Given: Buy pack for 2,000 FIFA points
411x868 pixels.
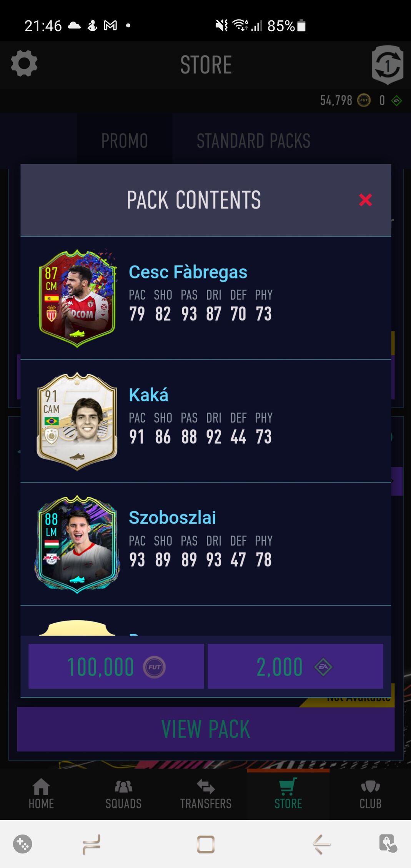Looking at the screenshot, I should [x=295, y=666].
